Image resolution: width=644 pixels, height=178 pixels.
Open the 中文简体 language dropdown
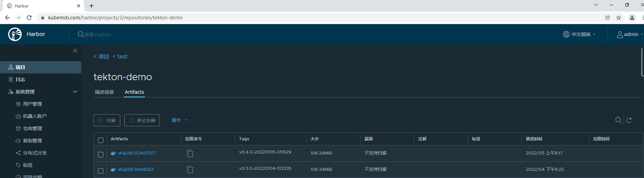tap(580, 34)
